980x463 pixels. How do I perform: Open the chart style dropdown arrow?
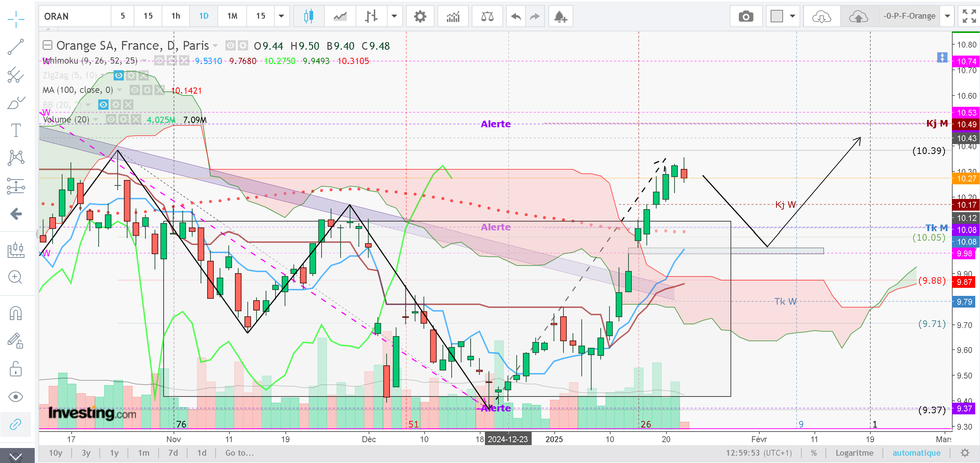tap(394, 16)
